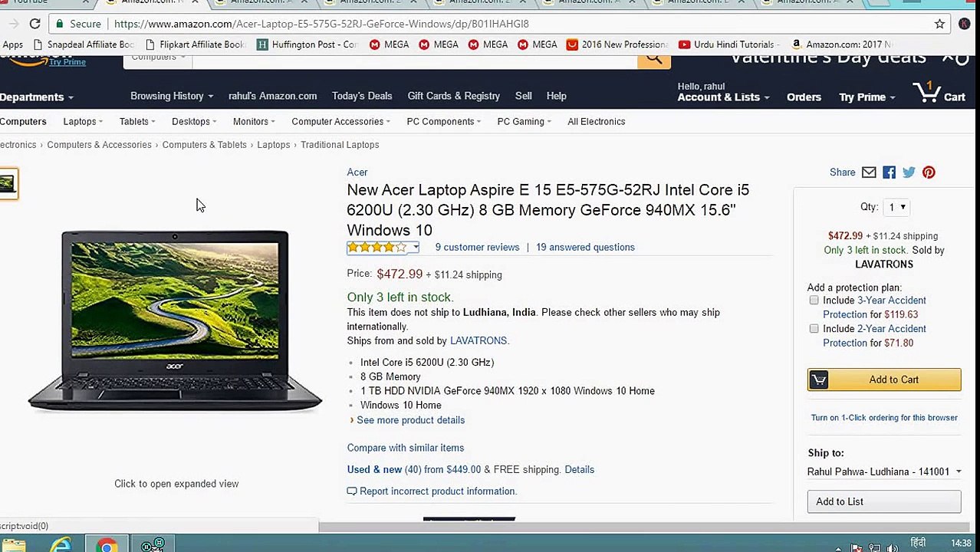Image resolution: width=980 pixels, height=552 pixels.
Task: Open Snapdeal Affiliate bookmark
Action: (x=83, y=44)
